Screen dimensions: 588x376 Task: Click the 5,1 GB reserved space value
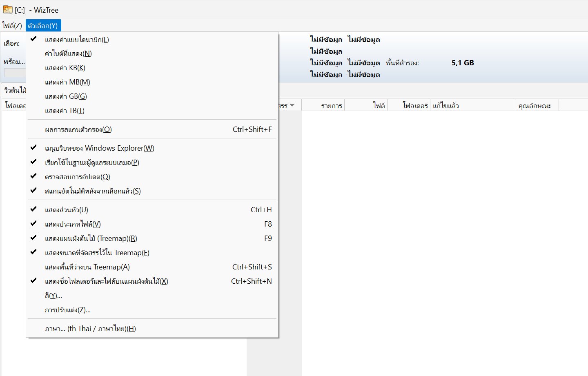(463, 63)
